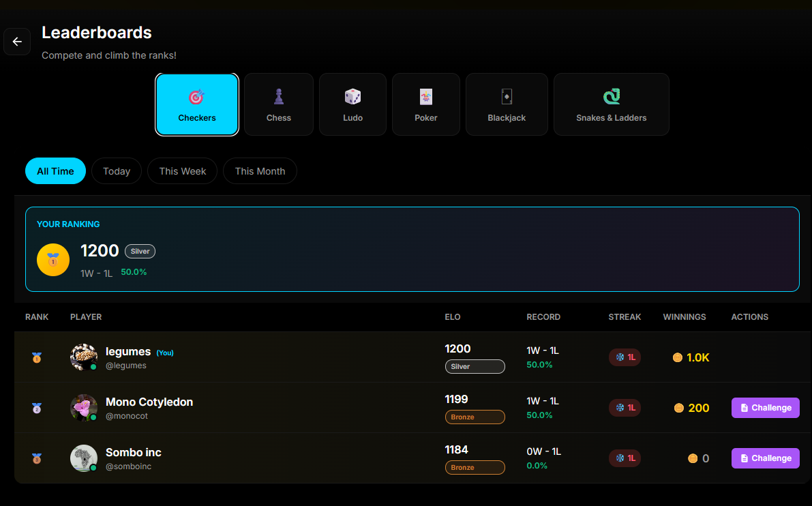Click the legumes avatar thumbnail

83,357
